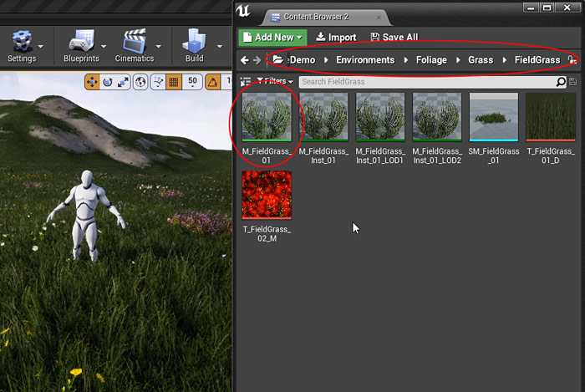Viewport: 585px width, 392px height.
Task: Toggle surface snapping in the viewport
Action: point(158,82)
